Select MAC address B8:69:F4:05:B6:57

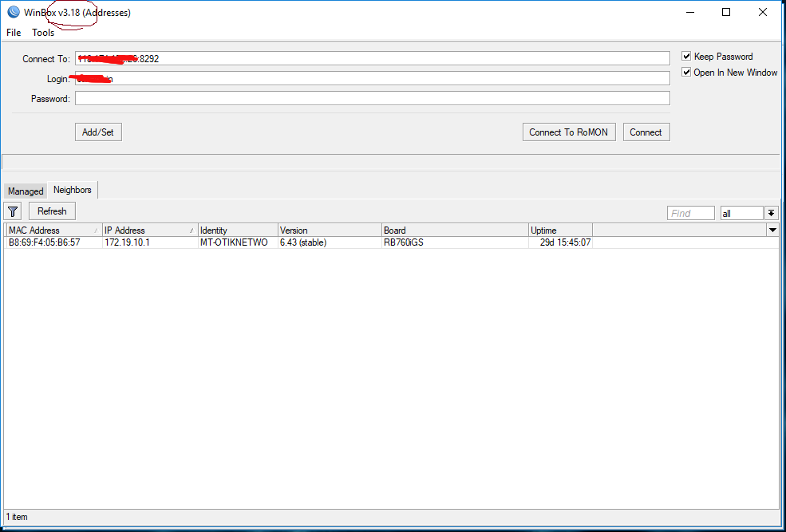pos(44,242)
